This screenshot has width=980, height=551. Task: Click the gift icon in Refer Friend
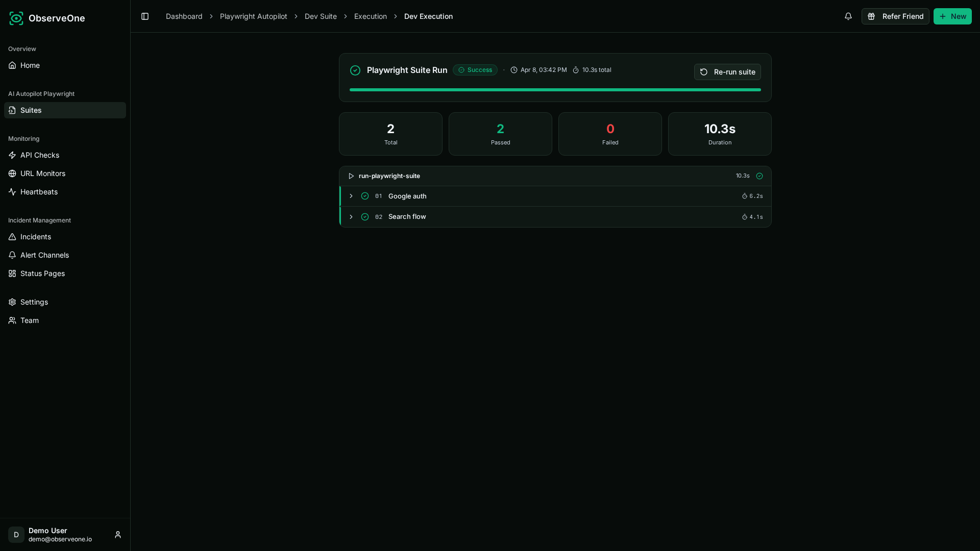[872, 16]
